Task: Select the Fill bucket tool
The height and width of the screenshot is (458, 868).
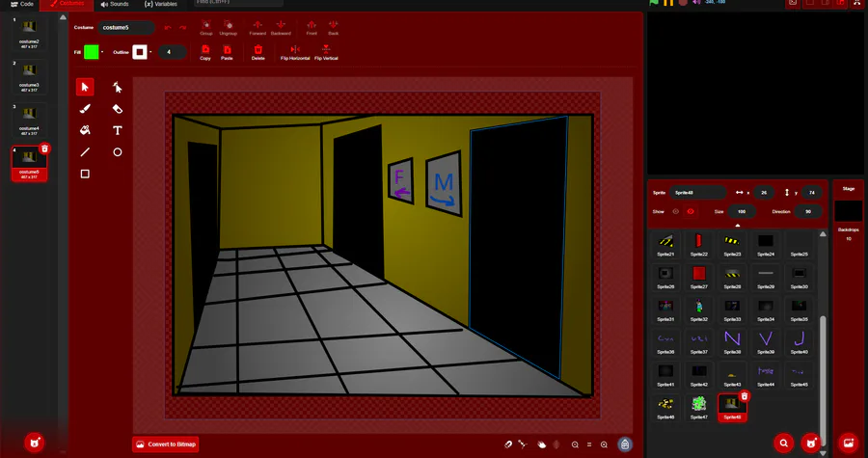Action: click(x=85, y=130)
